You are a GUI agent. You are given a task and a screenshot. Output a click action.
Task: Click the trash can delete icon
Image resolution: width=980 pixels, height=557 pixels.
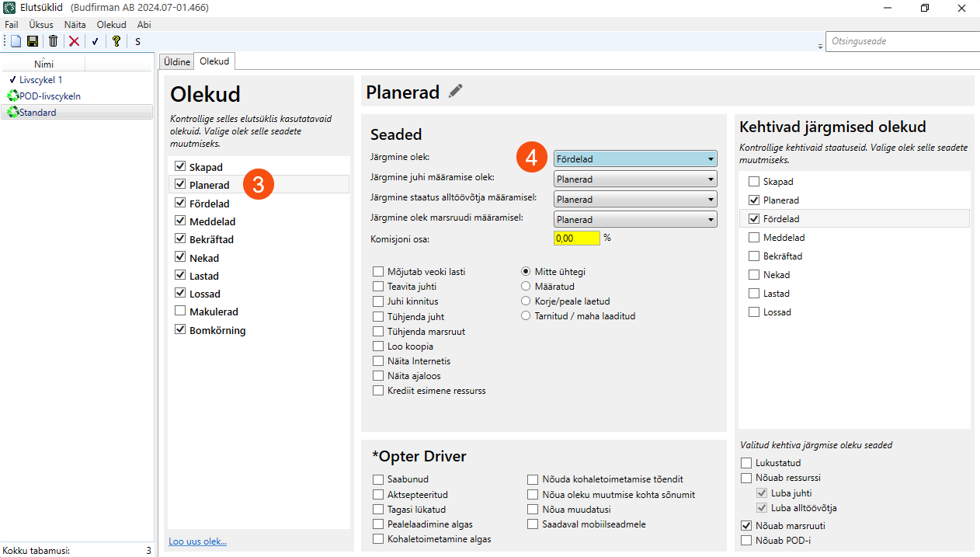(53, 41)
